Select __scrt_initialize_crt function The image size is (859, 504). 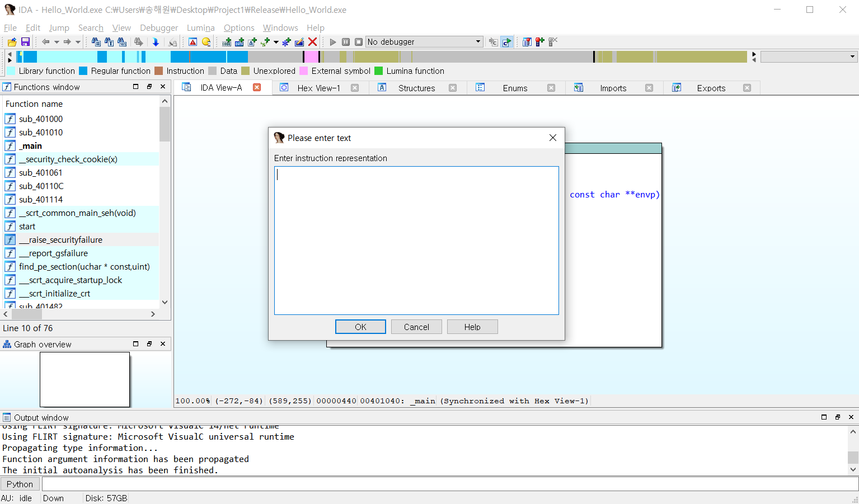81,293
